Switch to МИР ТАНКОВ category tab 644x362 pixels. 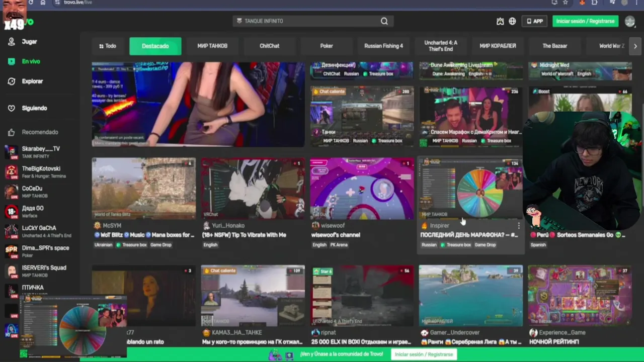pos(212,46)
